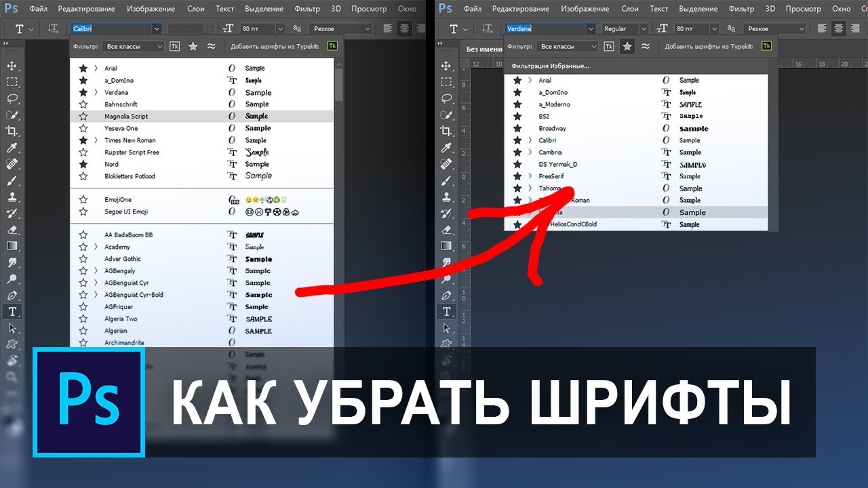Select the Crop tool in right window

446,131
